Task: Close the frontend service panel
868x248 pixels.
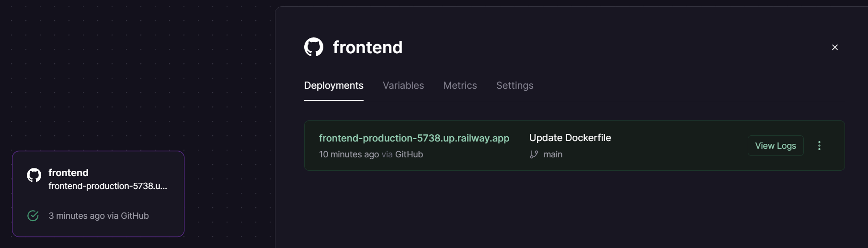Action: pyautogui.click(x=834, y=47)
